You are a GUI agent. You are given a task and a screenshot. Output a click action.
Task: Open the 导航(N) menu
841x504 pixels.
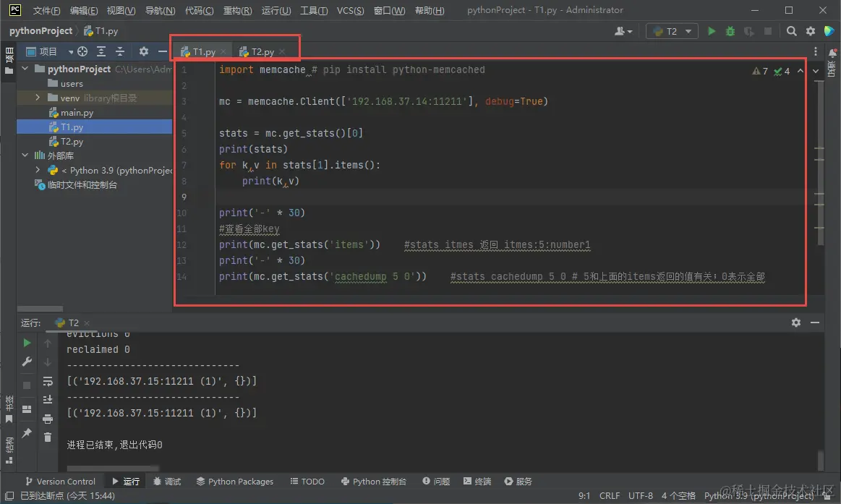pos(160,10)
